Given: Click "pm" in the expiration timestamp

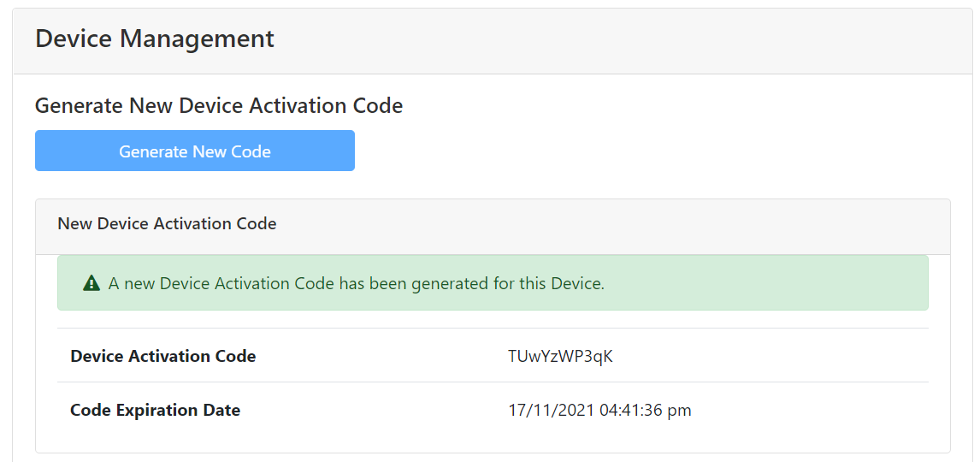Looking at the screenshot, I should tap(680, 410).
